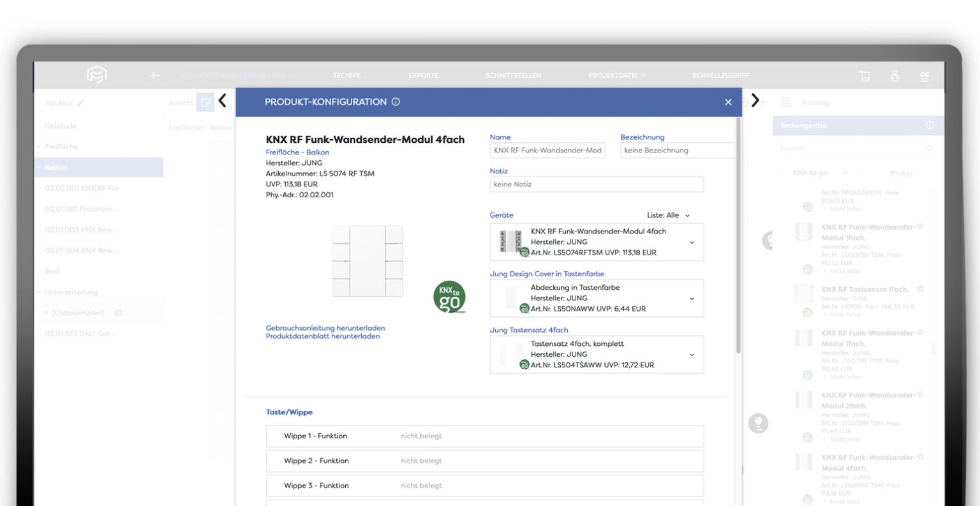Star the KNX RF Funk-Wandsender-Modul 2fach item
Image resolution: width=980 pixels, height=506 pixels.
pos(920,395)
